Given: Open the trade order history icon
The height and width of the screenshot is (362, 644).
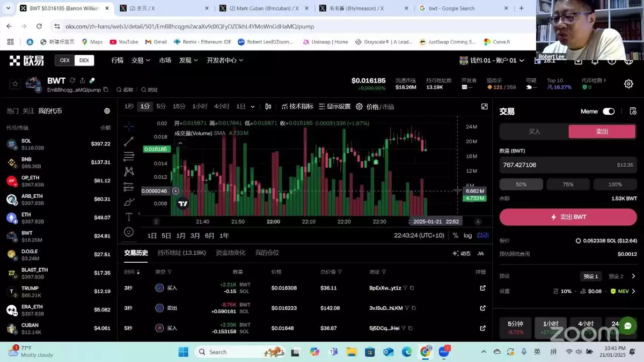Looking at the screenshot, I should coord(633,112).
